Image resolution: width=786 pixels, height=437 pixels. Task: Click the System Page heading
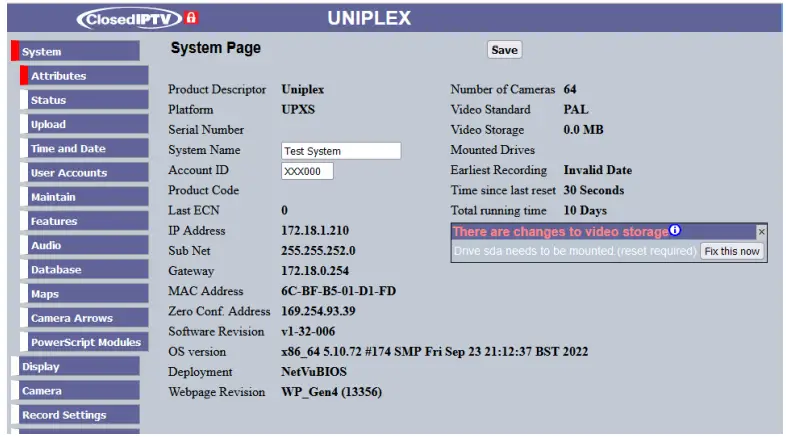(x=216, y=48)
